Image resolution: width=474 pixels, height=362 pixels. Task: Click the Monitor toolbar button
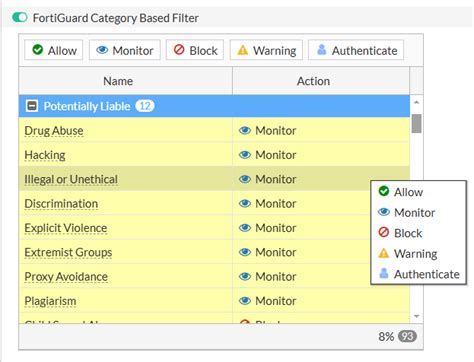point(125,50)
